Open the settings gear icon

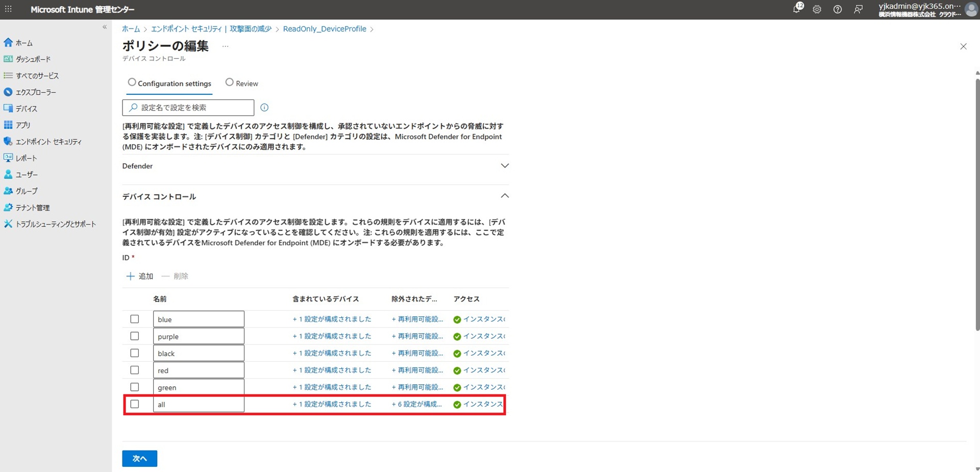[x=817, y=9]
